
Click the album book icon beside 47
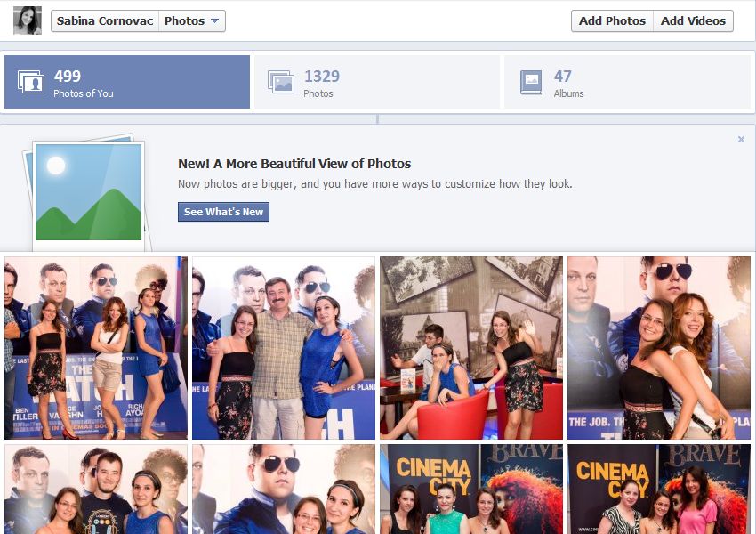[x=531, y=82]
